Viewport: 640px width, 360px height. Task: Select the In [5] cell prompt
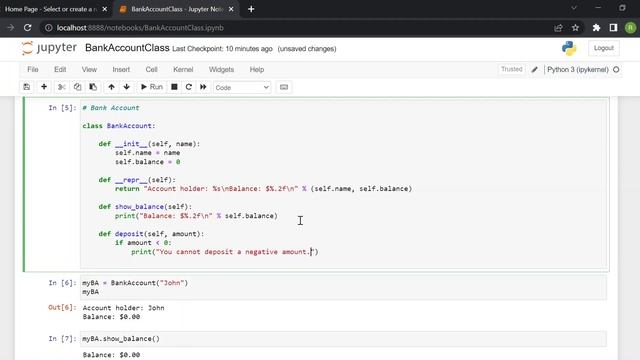[62, 108]
